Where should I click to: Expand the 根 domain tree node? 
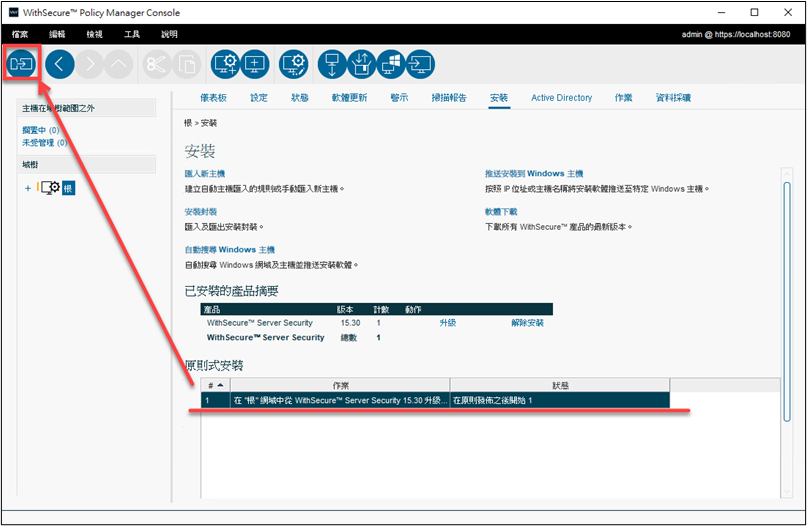[x=28, y=188]
